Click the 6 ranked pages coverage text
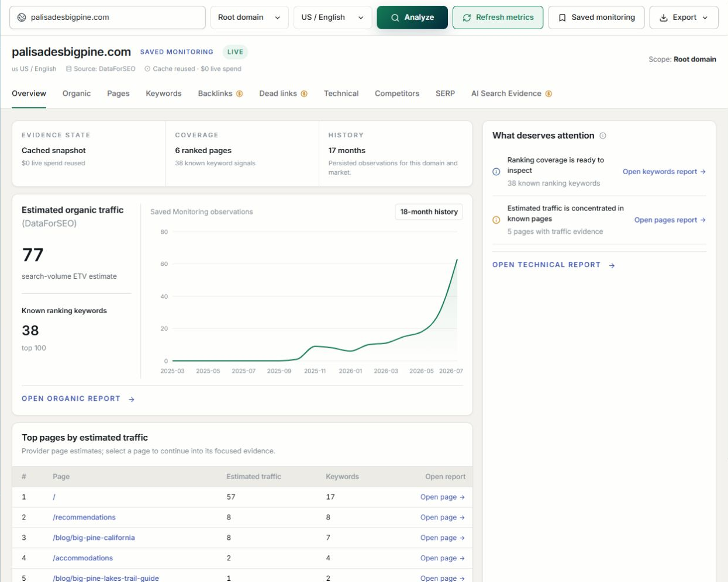 point(203,151)
